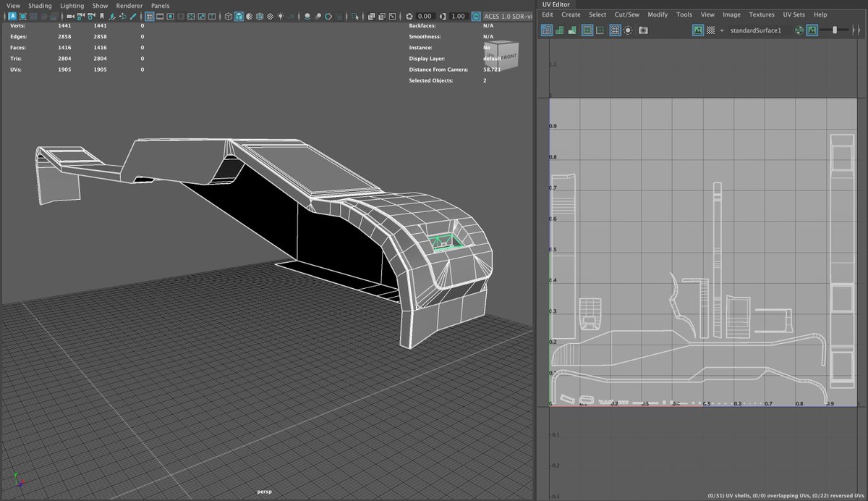The width and height of the screenshot is (868, 501).
Task: Enable use all lights bulb icon
Action: click(281, 16)
